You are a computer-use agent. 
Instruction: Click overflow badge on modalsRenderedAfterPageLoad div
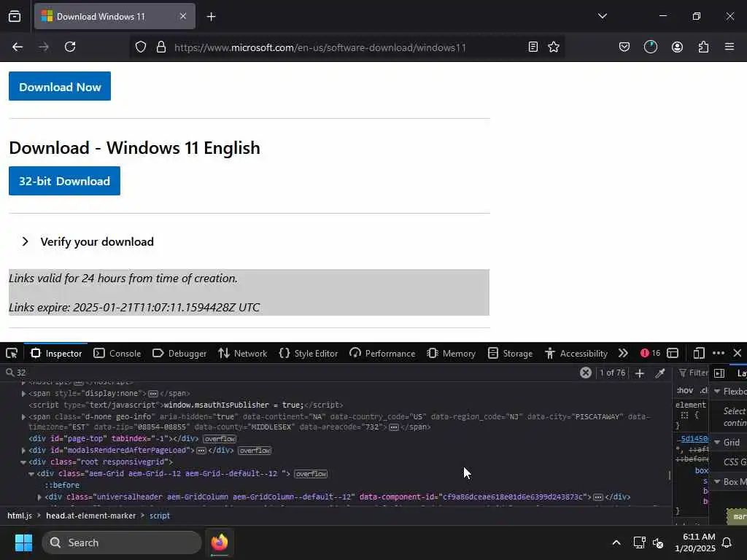pos(255,451)
